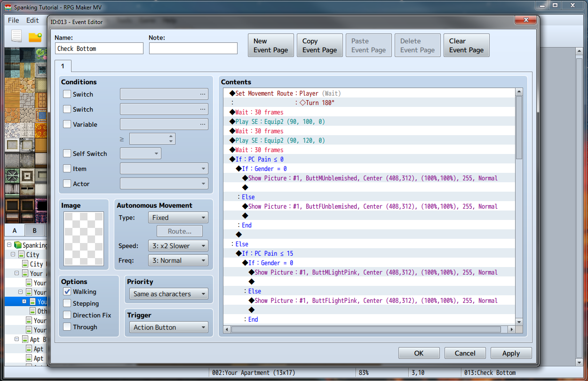
Task: Click the Contents horizontal scrollbar right arrow
Action: point(512,329)
